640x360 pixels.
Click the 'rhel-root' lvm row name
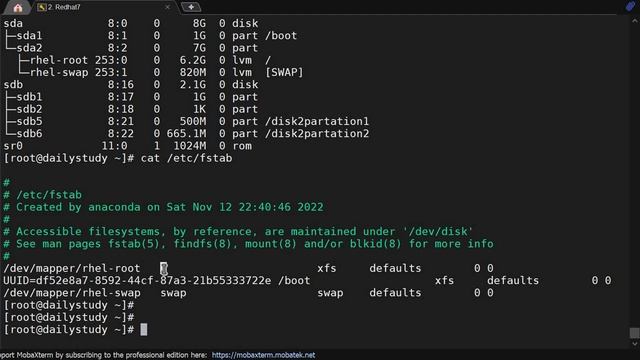point(59,60)
